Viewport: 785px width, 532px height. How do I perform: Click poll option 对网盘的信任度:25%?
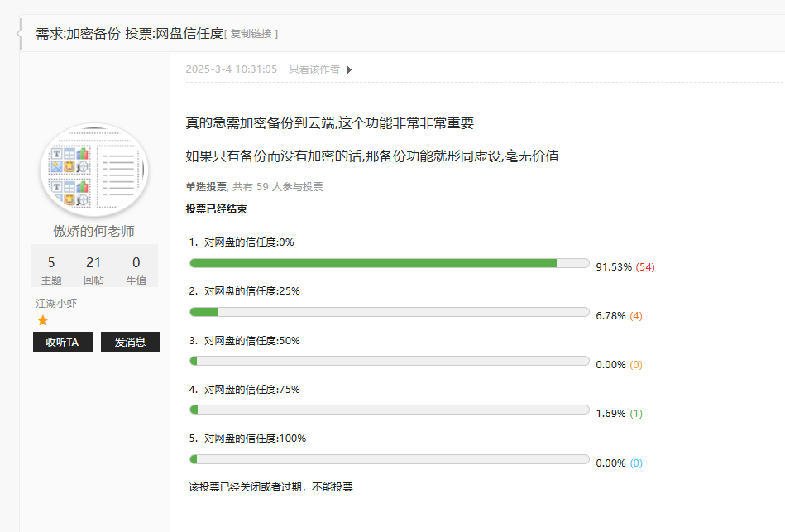[251, 291]
